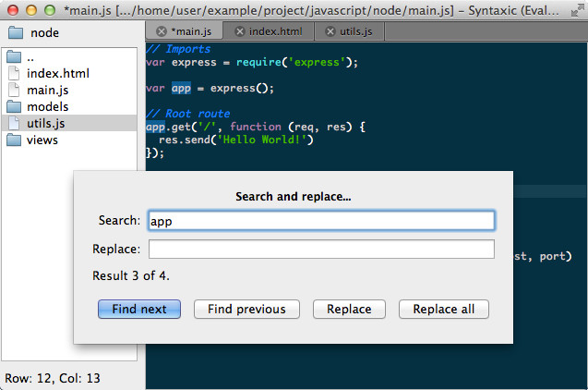Select the utils.js row in the file list
The height and width of the screenshot is (390, 588).
(69, 123)
